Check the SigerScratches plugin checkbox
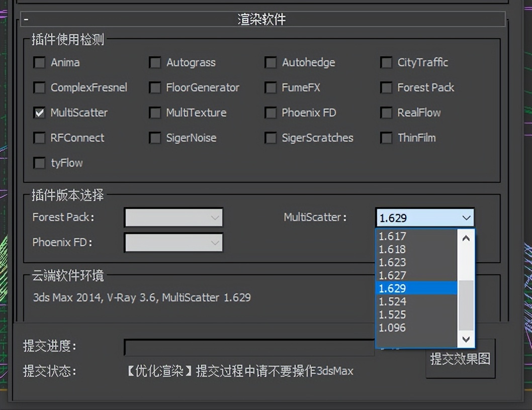The image size is (532, 410). [x=270, y=138]
